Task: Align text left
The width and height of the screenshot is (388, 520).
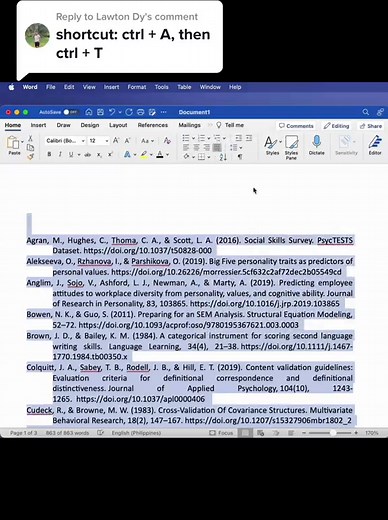Action: [x=186, y=147]
